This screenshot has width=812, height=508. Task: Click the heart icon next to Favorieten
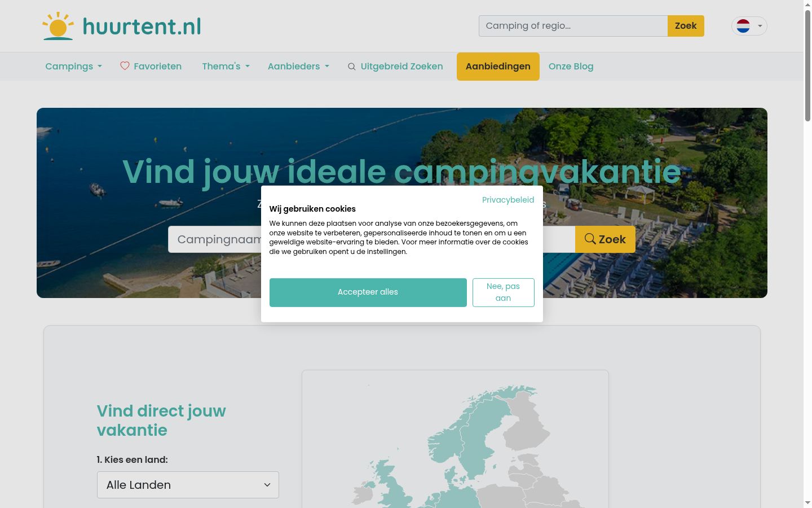[125, 66]
